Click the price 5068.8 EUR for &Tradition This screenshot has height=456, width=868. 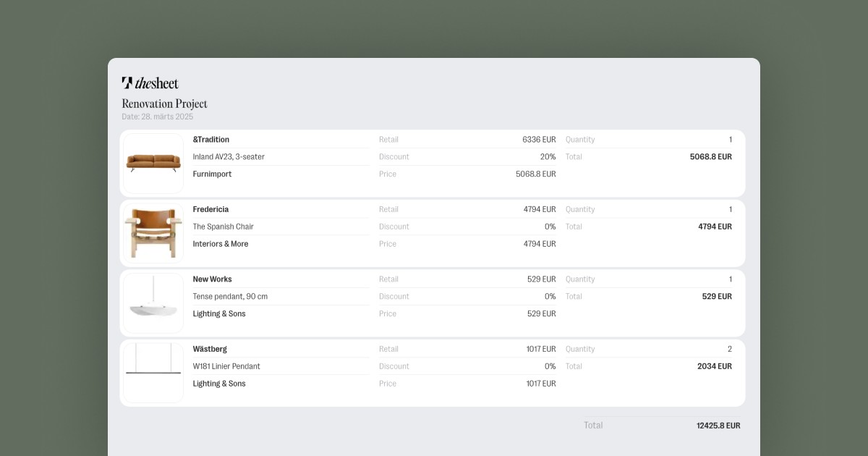(x=536, y=174)
